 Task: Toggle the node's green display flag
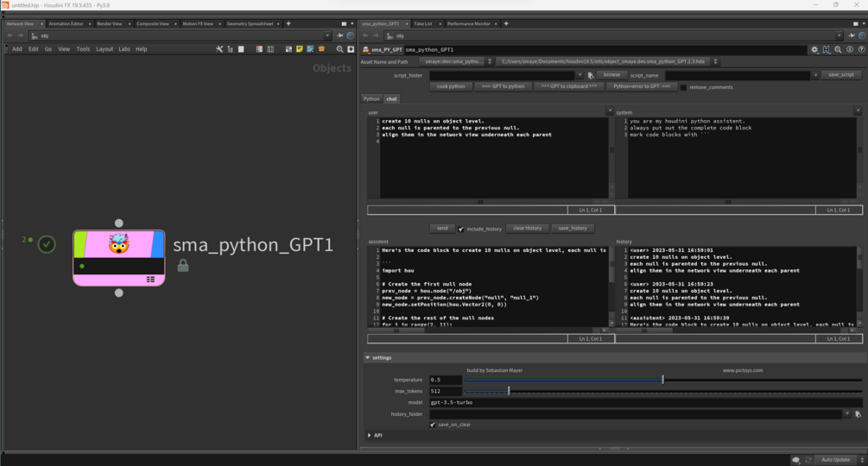(80, 243)
